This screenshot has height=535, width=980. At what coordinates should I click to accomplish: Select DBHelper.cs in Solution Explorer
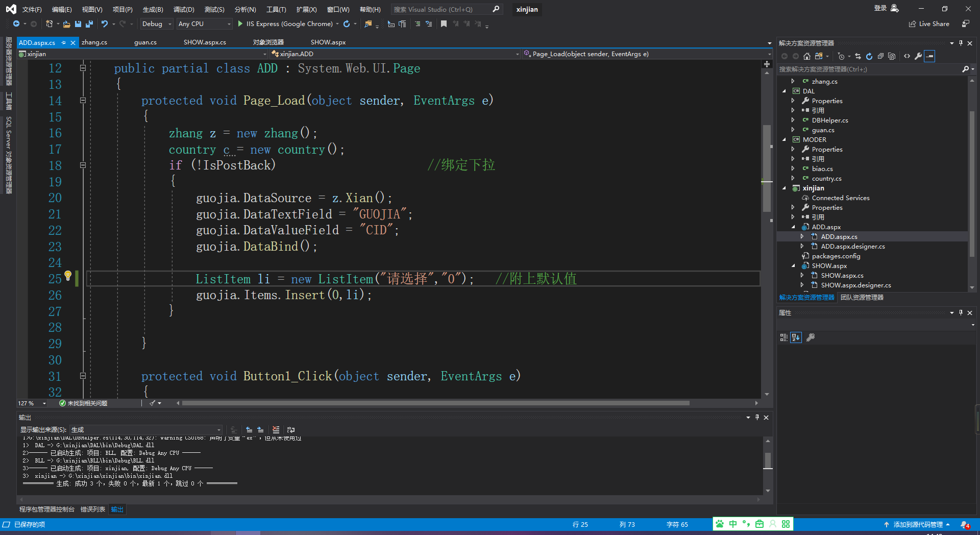pyautogui.click(x=830, y=120)
